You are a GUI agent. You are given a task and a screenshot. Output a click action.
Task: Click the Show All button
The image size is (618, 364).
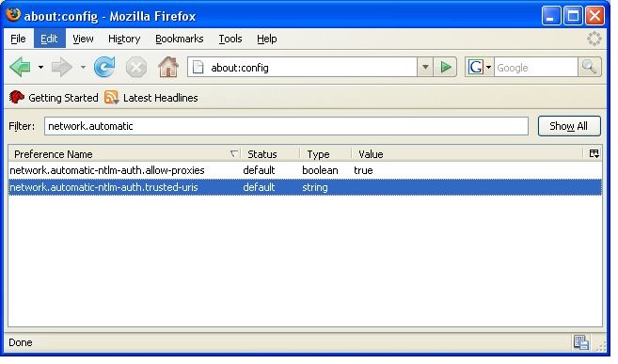coord(569,126)
